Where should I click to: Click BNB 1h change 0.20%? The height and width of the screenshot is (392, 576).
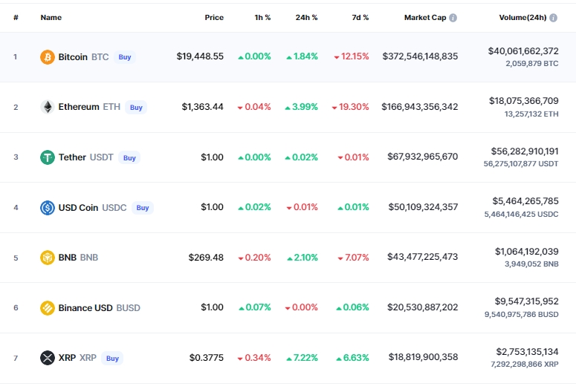254,258
